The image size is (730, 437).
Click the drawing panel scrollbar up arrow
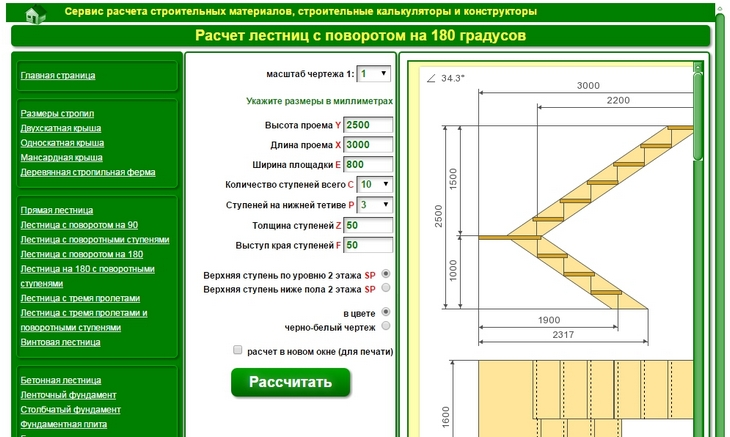pos(697,67)
